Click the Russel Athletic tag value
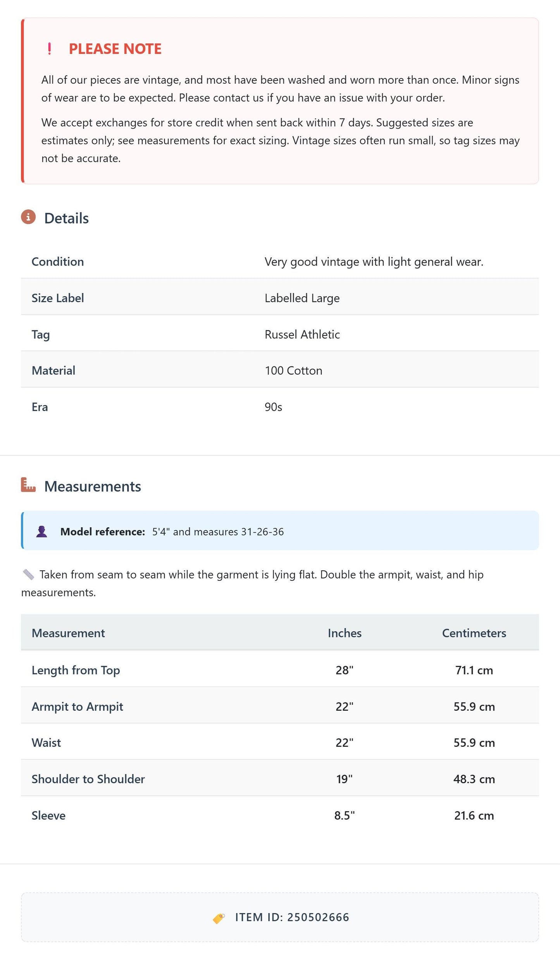The width and height of the screenshot is (560, 960). tap(302, 335)
